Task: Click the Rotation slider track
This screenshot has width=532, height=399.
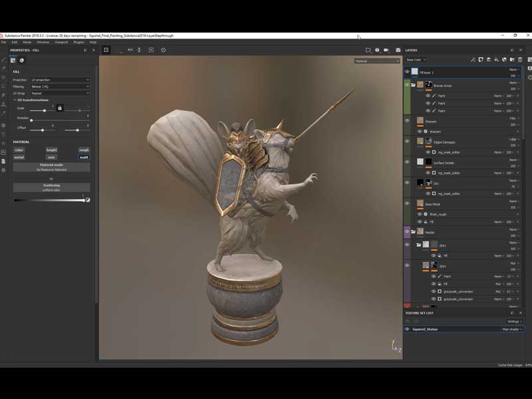Action: pyautogui.click(x=60, y=120)
